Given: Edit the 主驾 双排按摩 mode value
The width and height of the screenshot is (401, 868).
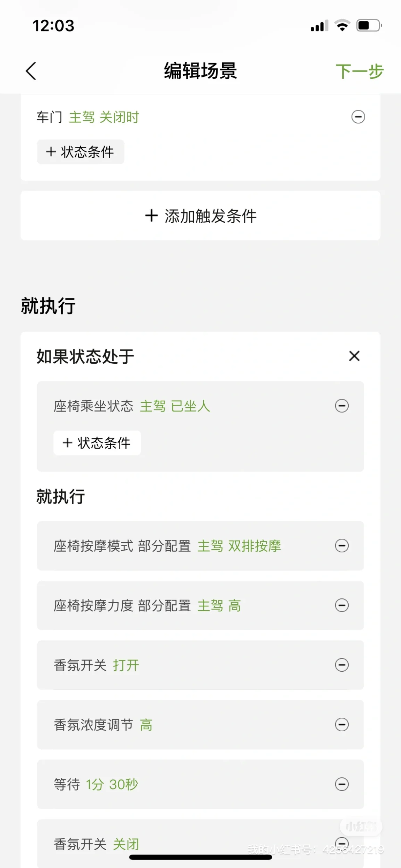Looking at the screenshot, I should pos(239,546).
